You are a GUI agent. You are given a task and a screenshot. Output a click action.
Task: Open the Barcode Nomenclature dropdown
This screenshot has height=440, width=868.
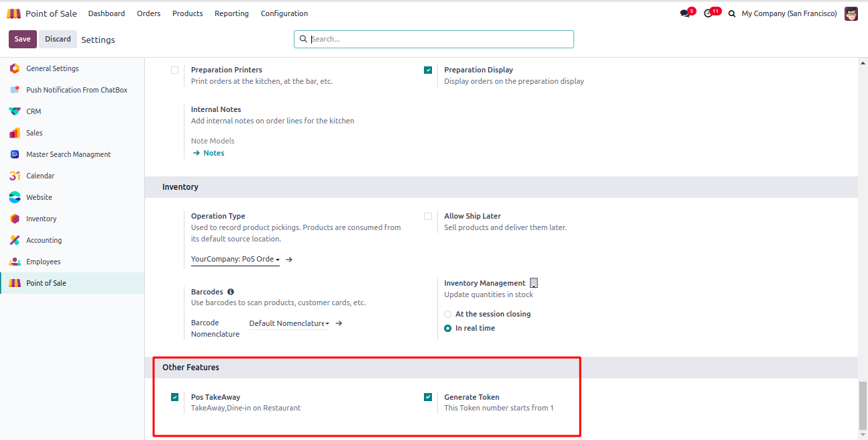(289, 323)
